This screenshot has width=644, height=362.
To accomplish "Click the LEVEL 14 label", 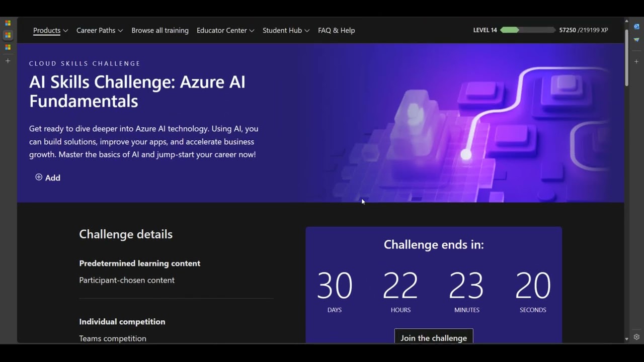I will point(485,30).
